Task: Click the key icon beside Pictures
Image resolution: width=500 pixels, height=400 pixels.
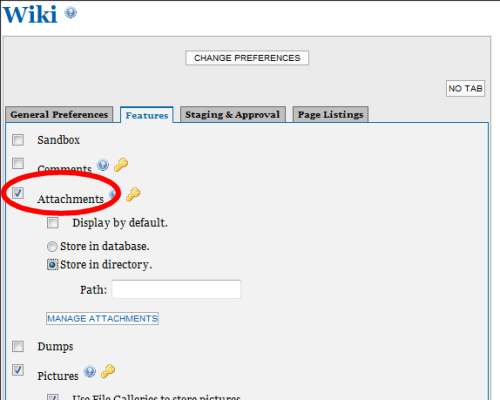Action: coord(108,371)
